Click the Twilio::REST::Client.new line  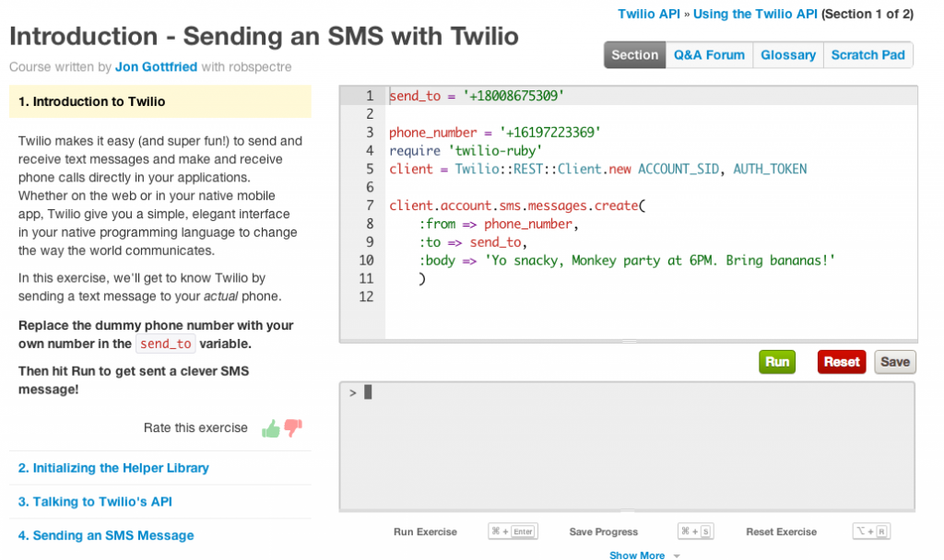(x=597, y=169)
